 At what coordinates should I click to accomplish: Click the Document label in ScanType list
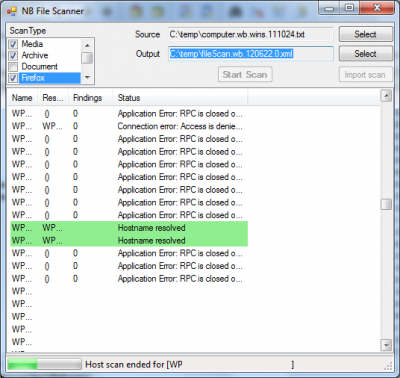pyautogui.click(x=40, y=67)
